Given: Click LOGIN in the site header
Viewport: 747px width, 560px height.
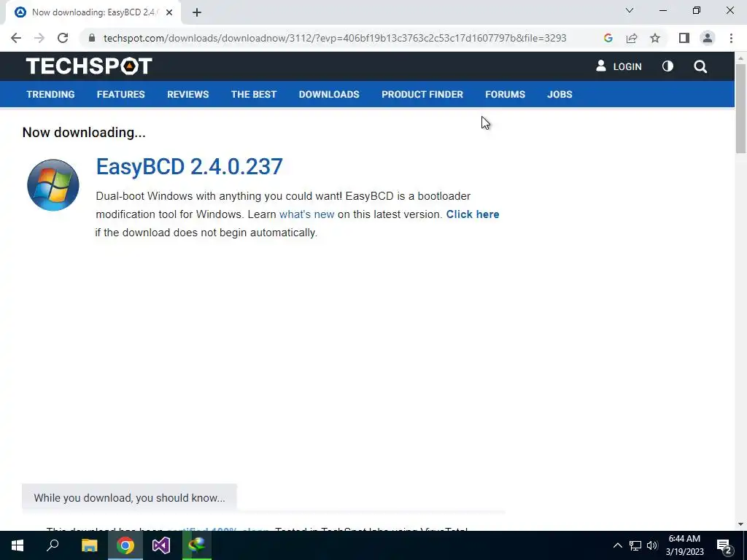Looking at the screenshot, I should click(619, 66).
